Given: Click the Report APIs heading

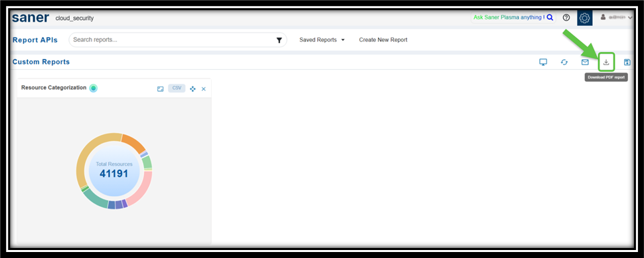Looking at the screenshot, I should (35, 40).
